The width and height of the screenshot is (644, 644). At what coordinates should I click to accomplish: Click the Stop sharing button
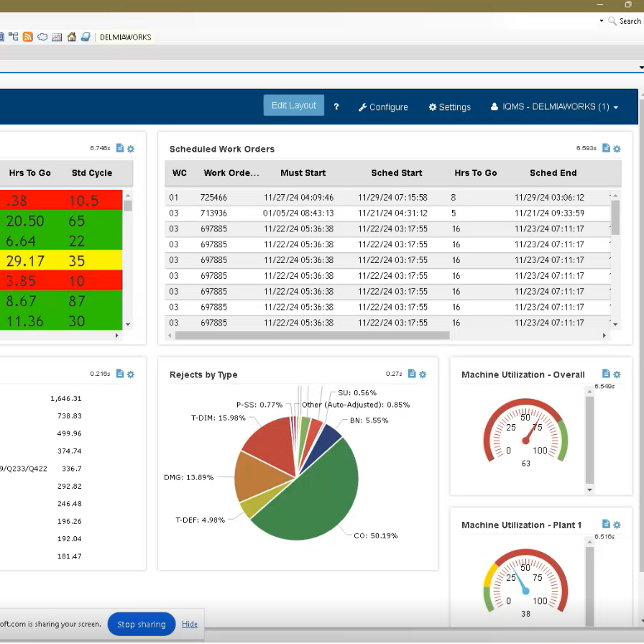pos(141,624)
